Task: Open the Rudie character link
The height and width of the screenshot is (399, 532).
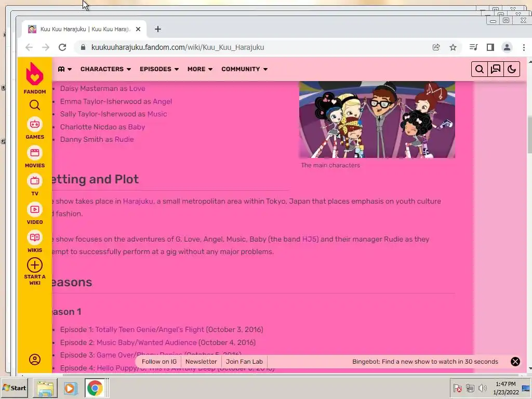Action: tap(124, 139)
